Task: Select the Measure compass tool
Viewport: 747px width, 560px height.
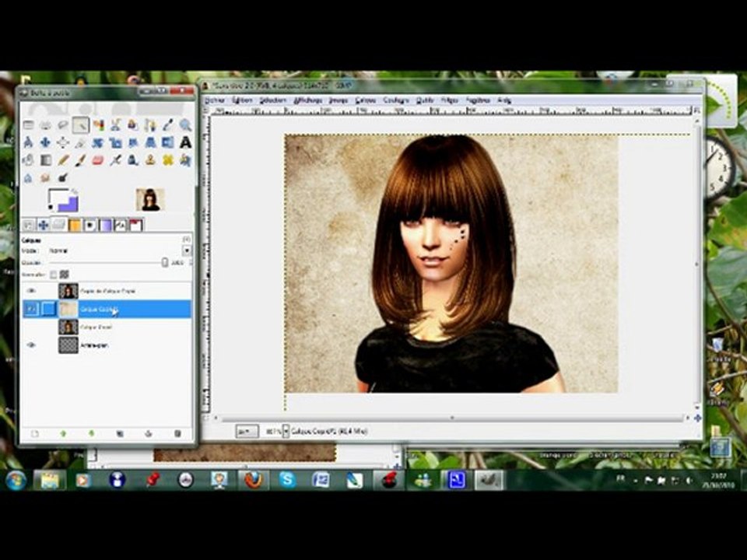Action: pyautogui.click(x=28, y=142)
